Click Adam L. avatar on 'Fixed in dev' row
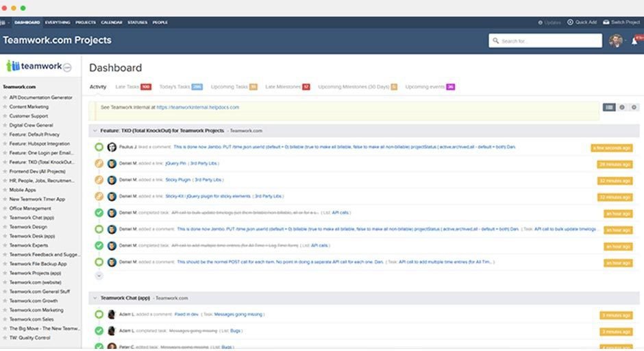This screenshot has width=644, height=351. pyautogui.click(x=112, y=315)
